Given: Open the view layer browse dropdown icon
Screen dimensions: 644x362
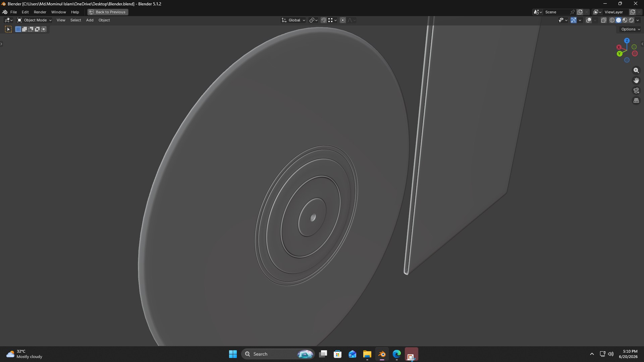Looking at the screenshot, I should coord(597,12).
